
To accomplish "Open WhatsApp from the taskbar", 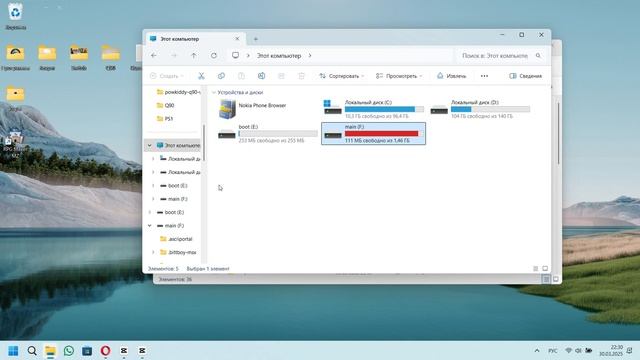I will point(69,351).
